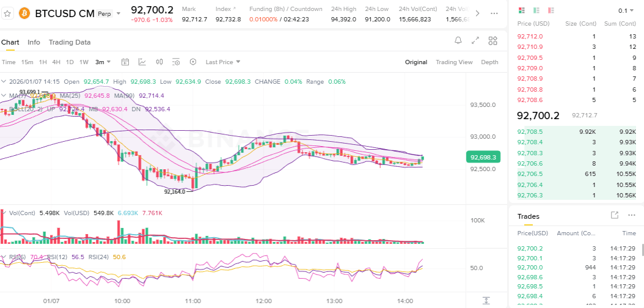644x308 pixels.
Task: Collapse the RSI indicator chevron
Action: (x=3, y=257)
